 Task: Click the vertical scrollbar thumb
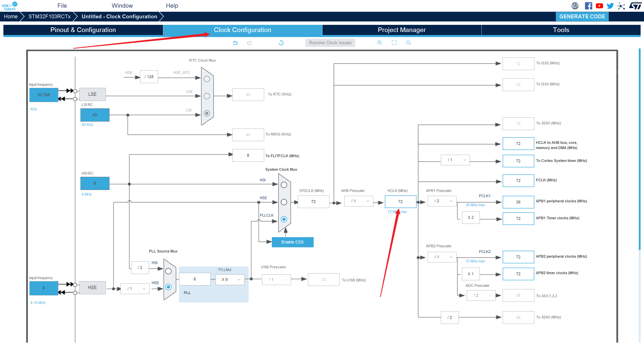[x=639, y=149]
